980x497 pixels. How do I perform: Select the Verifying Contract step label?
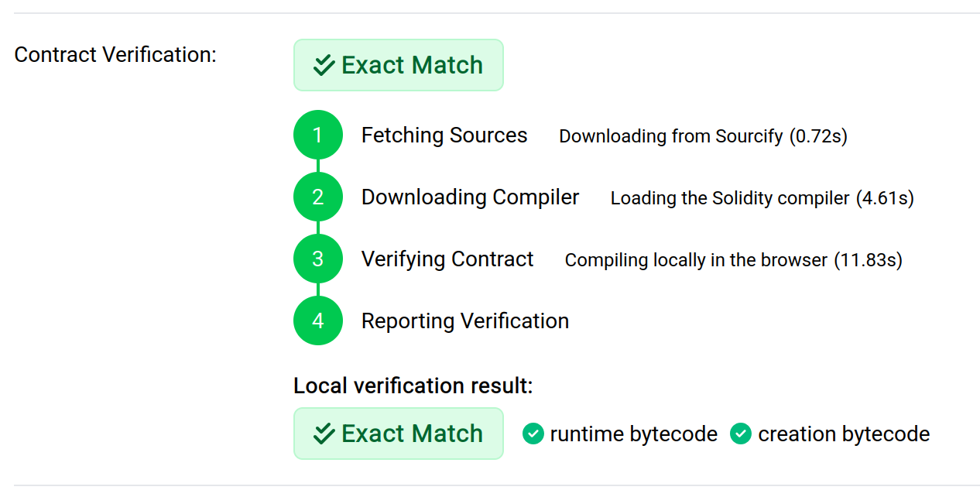point(447,259)
